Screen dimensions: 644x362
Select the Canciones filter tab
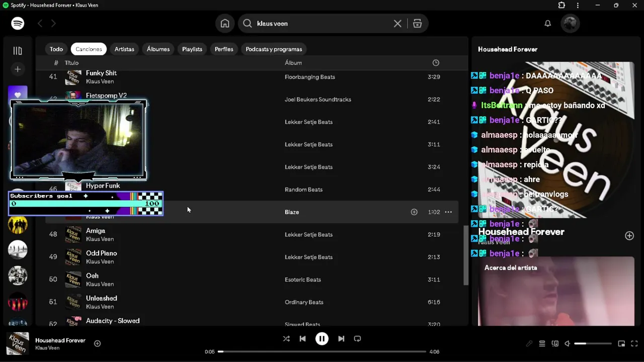[89, 49]
